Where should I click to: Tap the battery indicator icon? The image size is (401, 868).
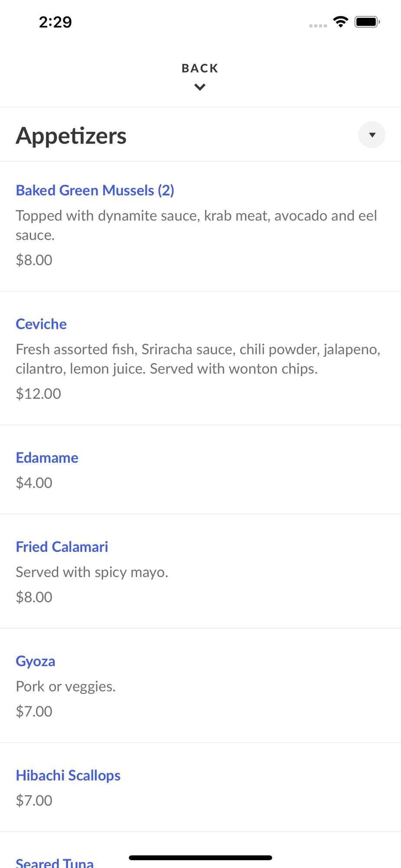(x=367, y=22)
